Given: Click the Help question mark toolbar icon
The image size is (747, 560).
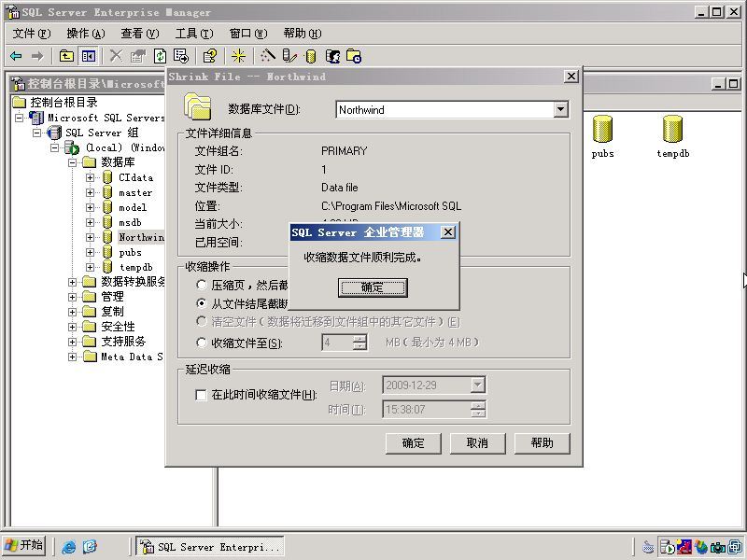Looking at the screenshot, I should tap(209, 56).
